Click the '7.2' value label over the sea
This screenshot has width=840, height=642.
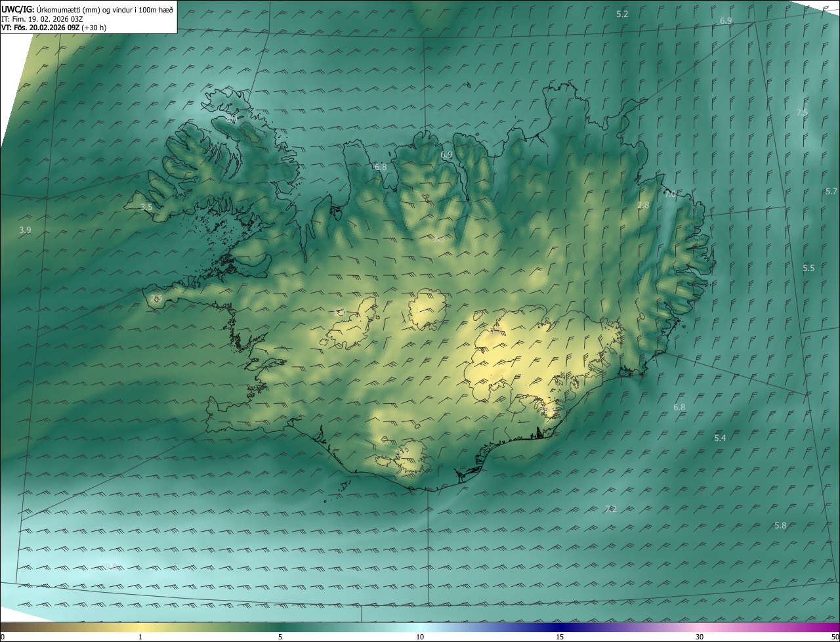click(x=611, y=509)
